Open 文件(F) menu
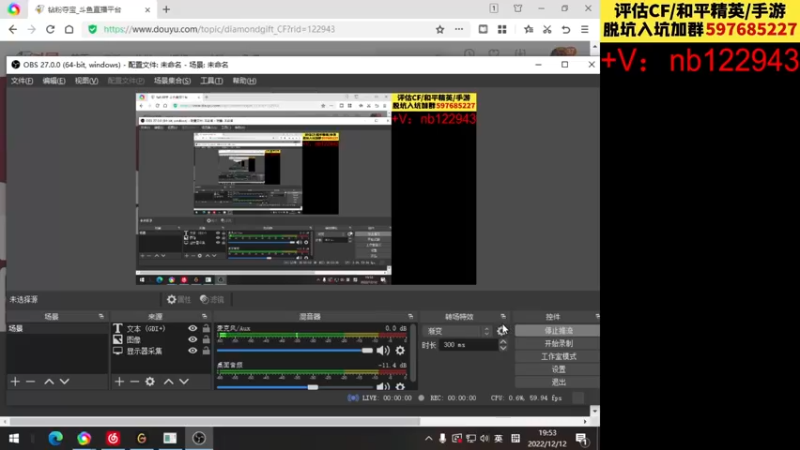800x450 pixels. click(22, 81)
